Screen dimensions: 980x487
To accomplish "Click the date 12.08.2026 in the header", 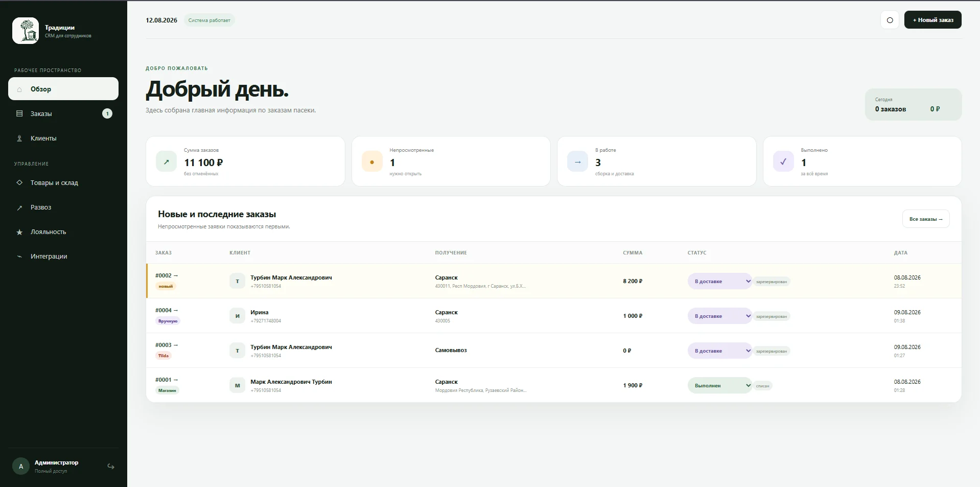I will pos(161,20).
